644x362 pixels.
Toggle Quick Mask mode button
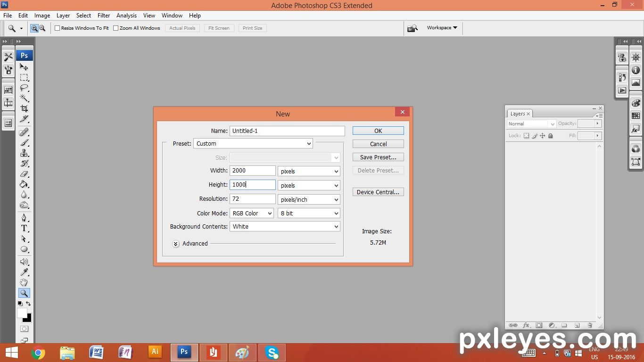[x=24, y=329]
